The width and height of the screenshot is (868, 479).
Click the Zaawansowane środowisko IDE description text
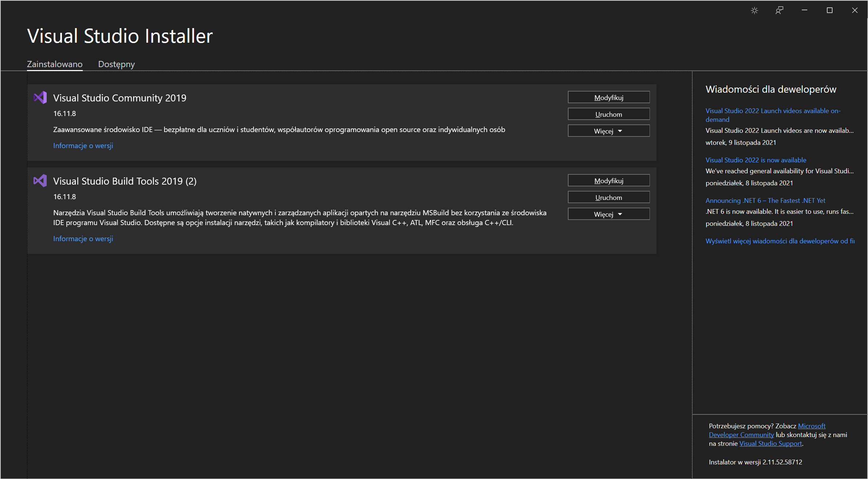click(279, 130)
